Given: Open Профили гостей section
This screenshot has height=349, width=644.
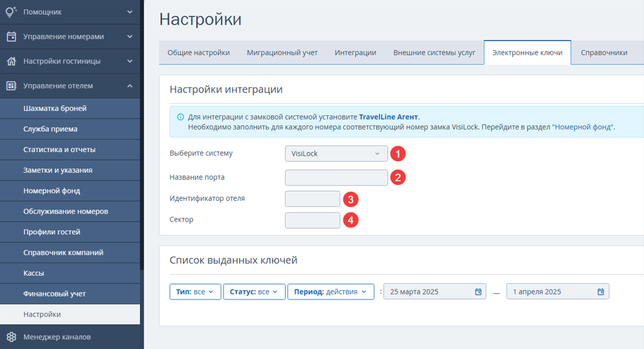Looking at the screenshot, I should pos(70,232).
